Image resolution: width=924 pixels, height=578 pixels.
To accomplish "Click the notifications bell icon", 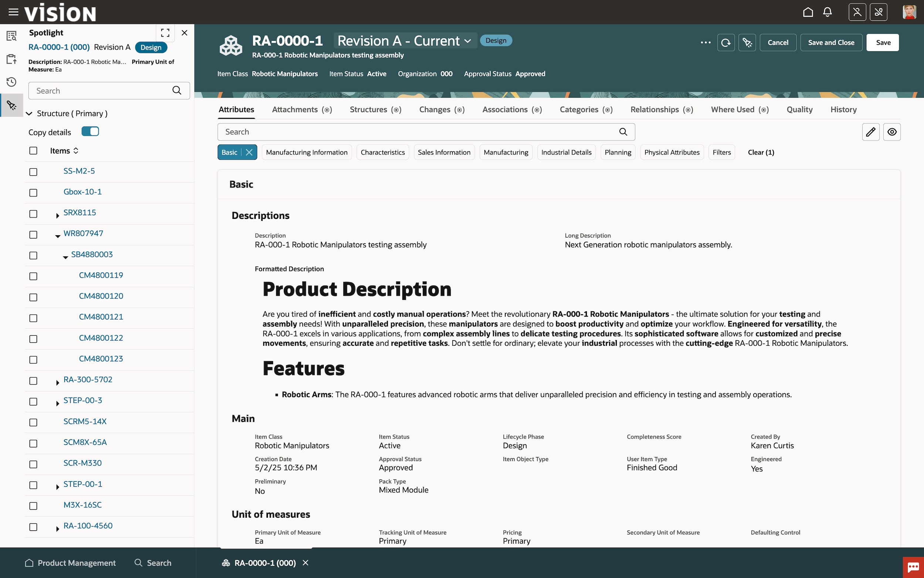I will (x=828, y=12).
